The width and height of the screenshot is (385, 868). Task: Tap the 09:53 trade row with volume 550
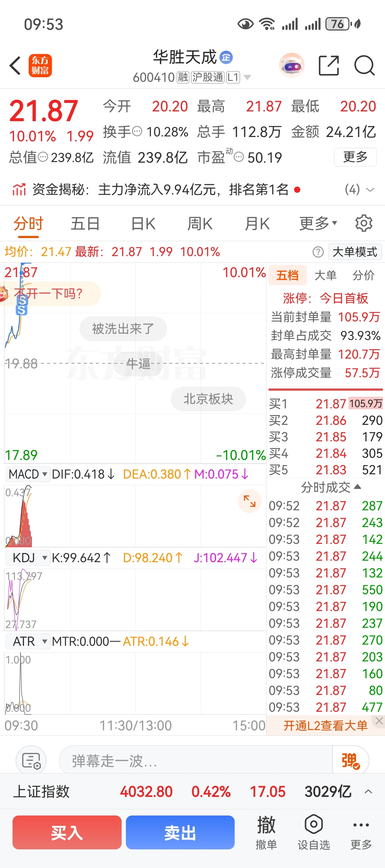[x=325, y=590]
